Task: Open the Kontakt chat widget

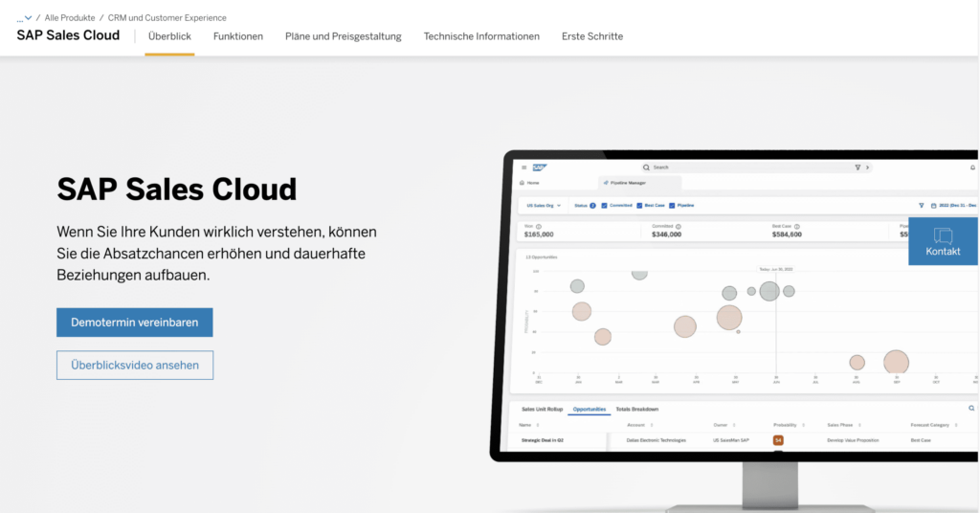Action: click(x=943, y=241)
